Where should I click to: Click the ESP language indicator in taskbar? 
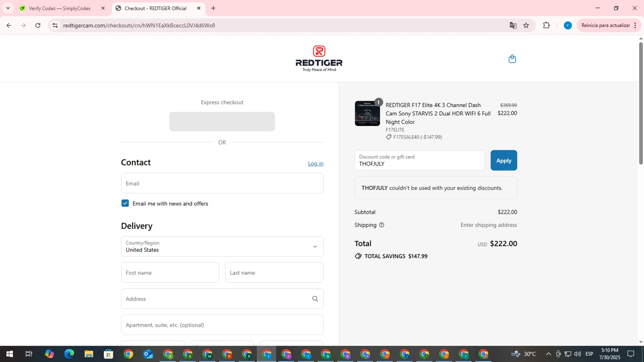(589, 354)
